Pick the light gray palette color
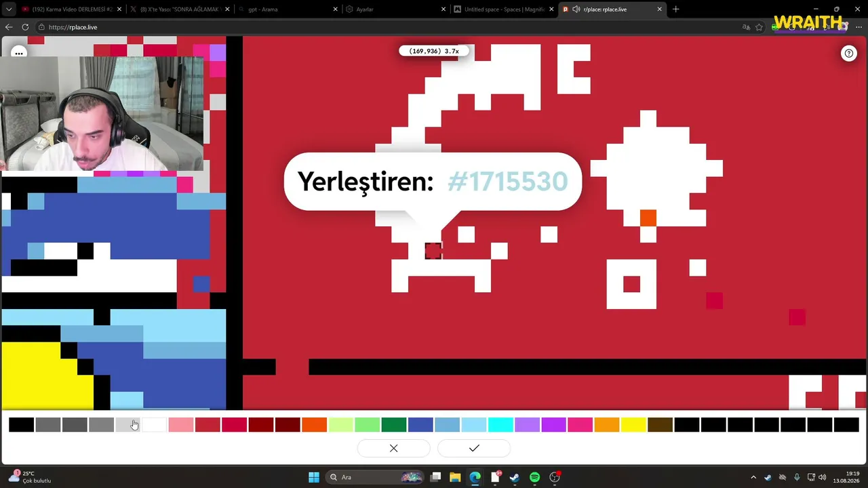The height and width of the screenshot is (488, 868). click(127, 425)
